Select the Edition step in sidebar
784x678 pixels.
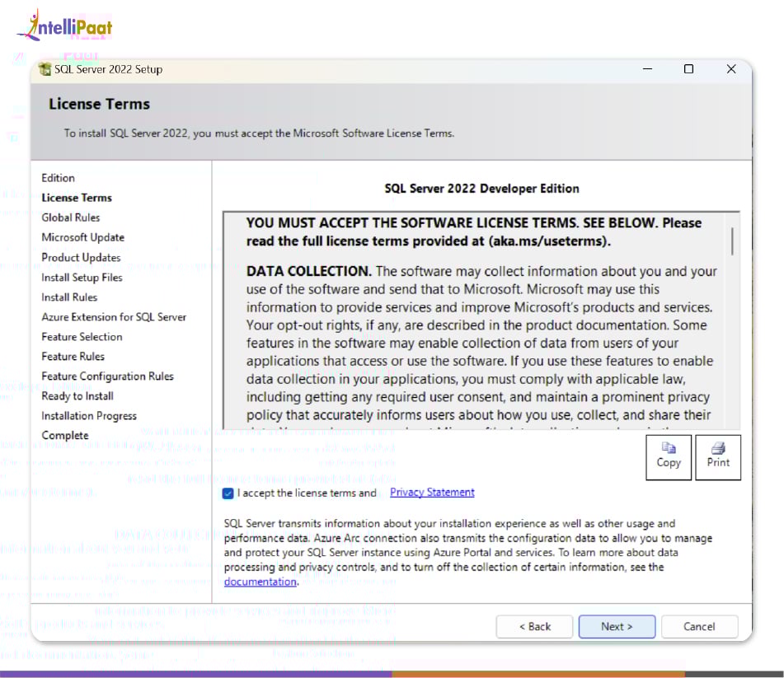tap(59, 178)
